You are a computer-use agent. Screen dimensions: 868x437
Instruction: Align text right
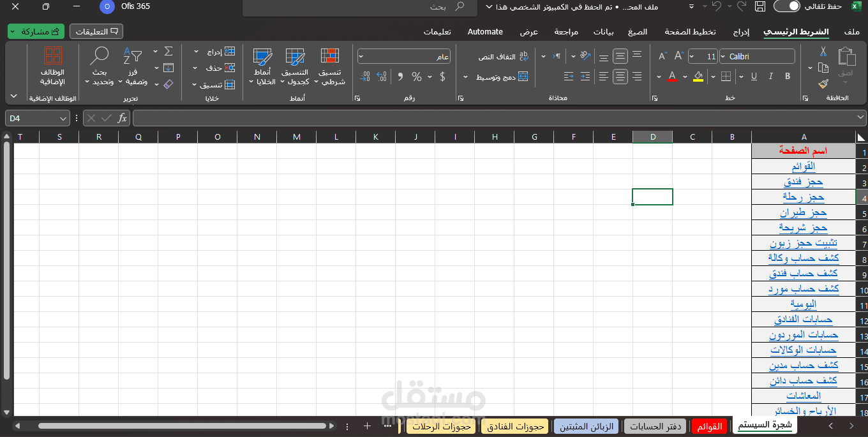click(x=636, y=77)
